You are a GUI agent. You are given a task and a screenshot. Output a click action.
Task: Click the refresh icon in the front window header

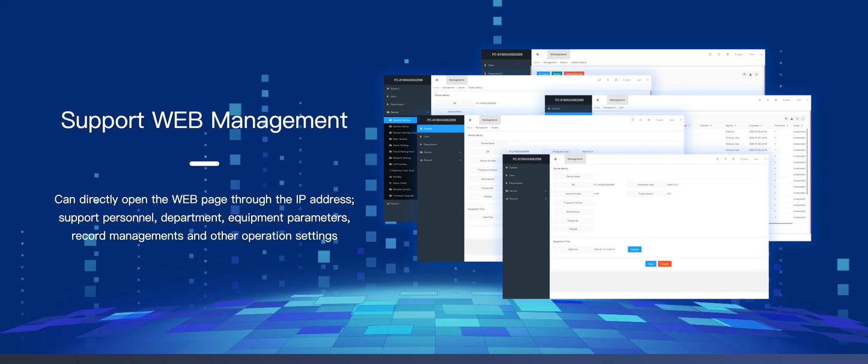click(x=718, y=159)
